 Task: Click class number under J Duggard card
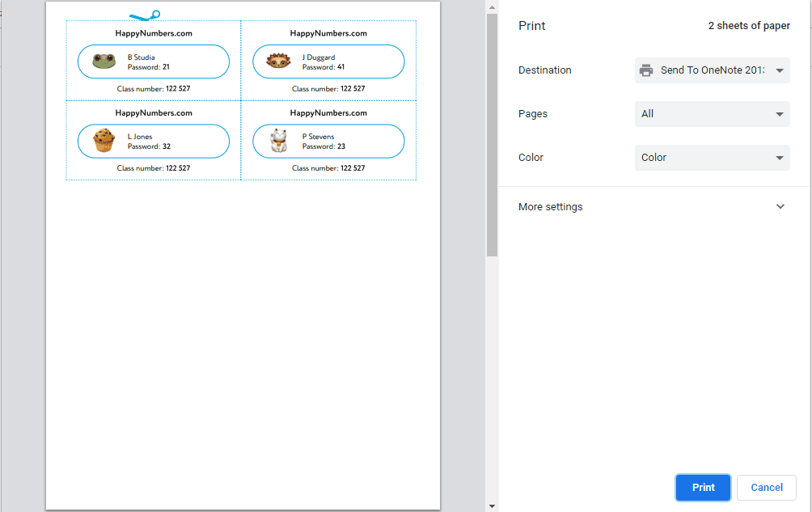328,88
